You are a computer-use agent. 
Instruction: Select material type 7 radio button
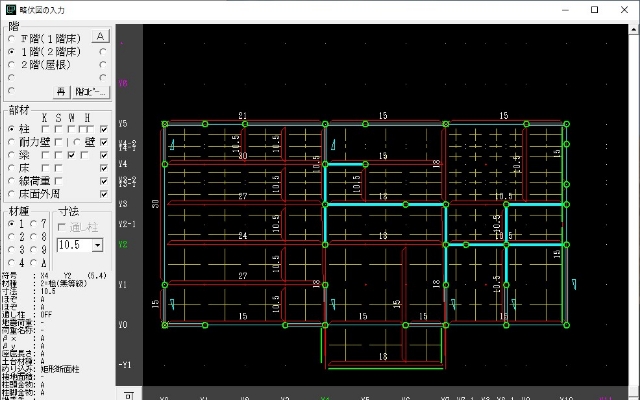[33, 223]
